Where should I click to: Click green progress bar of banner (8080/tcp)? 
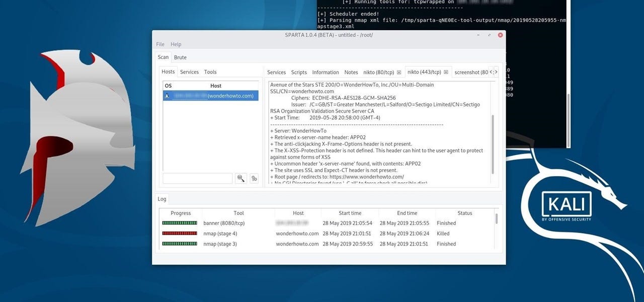(x=180, y=223)
